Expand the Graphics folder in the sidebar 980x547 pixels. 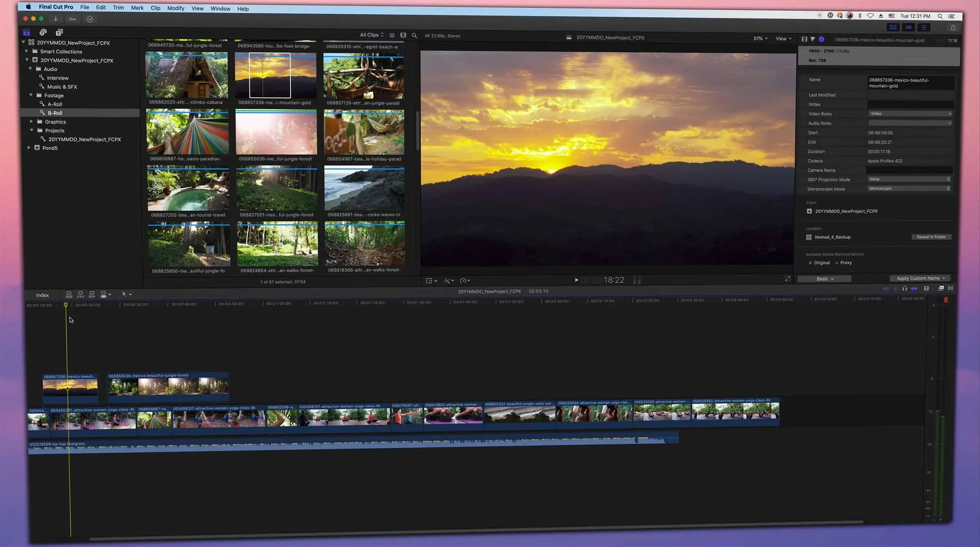coord(32,121)
